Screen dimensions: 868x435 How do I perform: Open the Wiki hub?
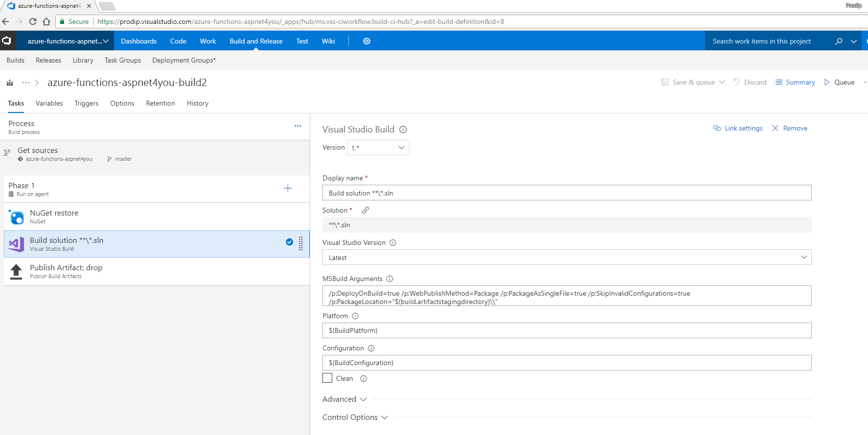[x=328, y=41]
